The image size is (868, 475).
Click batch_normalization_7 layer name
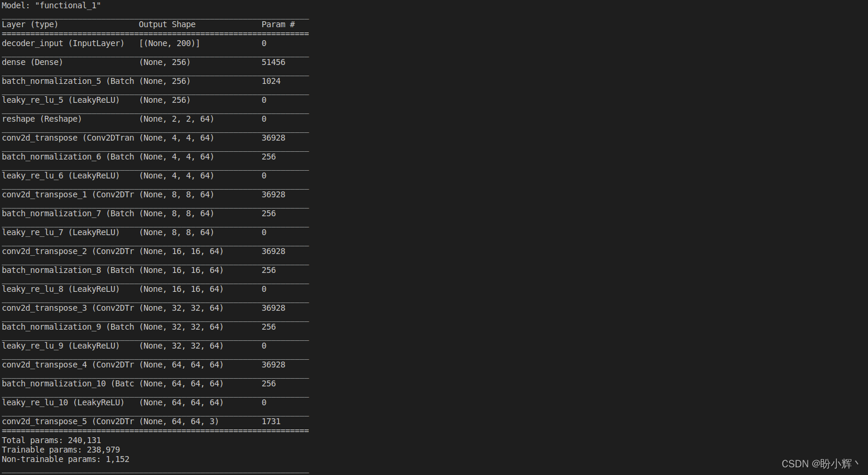pos(68,214)
